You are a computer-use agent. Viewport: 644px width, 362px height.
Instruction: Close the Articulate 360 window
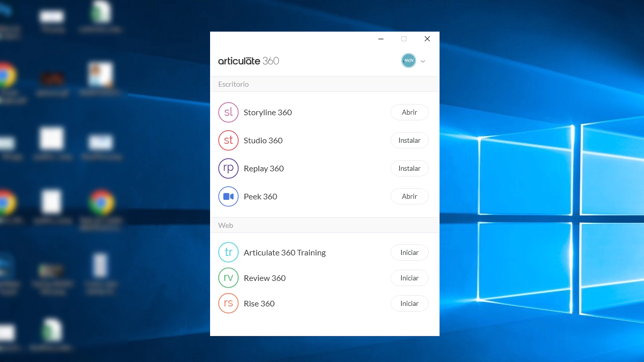click(427, 39)
